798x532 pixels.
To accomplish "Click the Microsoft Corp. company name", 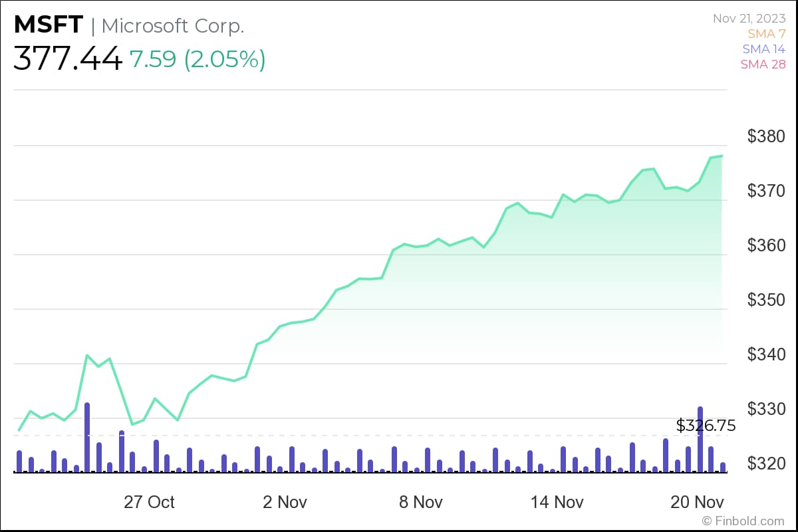I will tap(173, 26).
